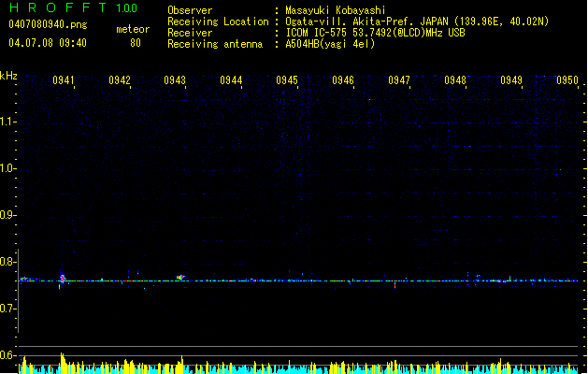Click the HROFFT 1.0.0 title text

coord(73,7)
